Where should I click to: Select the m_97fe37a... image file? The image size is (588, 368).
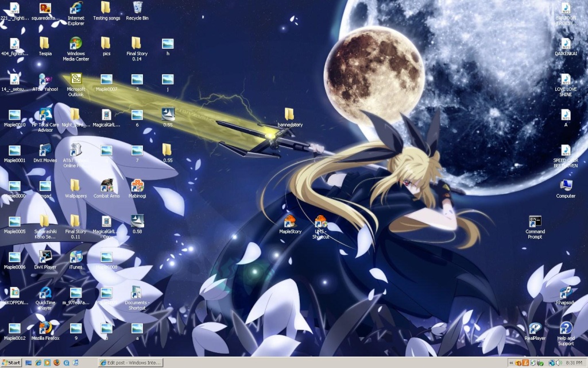pos(76,296)
